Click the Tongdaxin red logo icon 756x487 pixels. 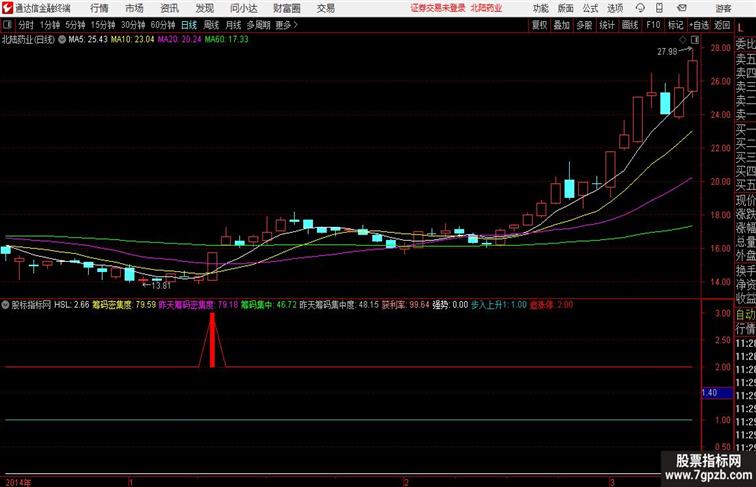(x=7, y=8)
